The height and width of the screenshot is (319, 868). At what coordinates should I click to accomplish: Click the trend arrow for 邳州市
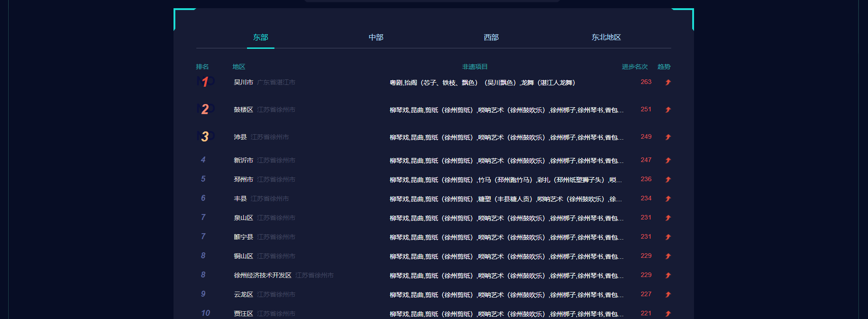pyautogui.click(x=668, y=179)
